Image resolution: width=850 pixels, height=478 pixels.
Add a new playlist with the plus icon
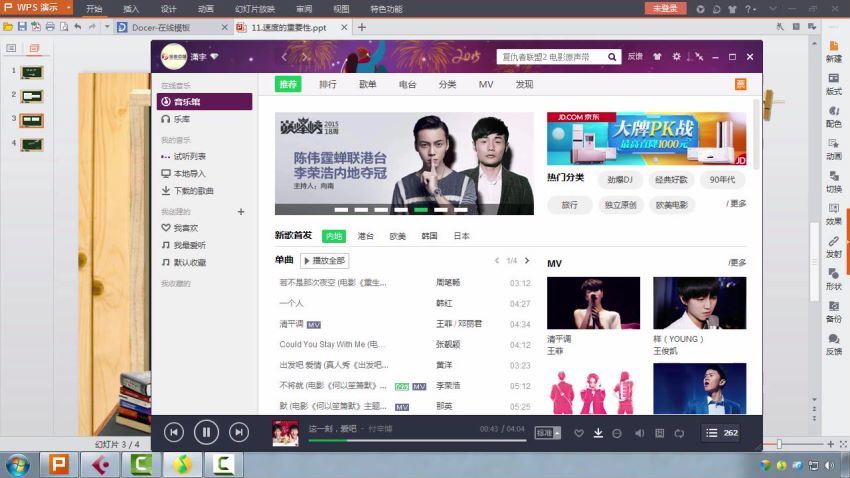point(241,211)
